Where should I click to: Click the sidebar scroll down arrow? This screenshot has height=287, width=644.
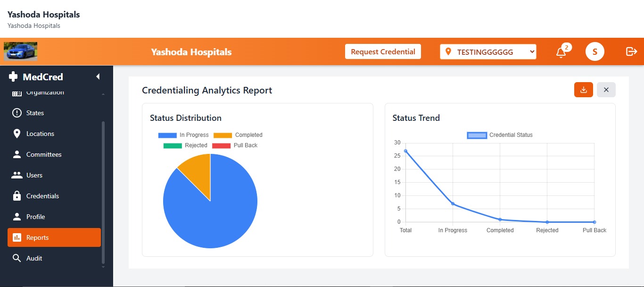click(103, 267)
